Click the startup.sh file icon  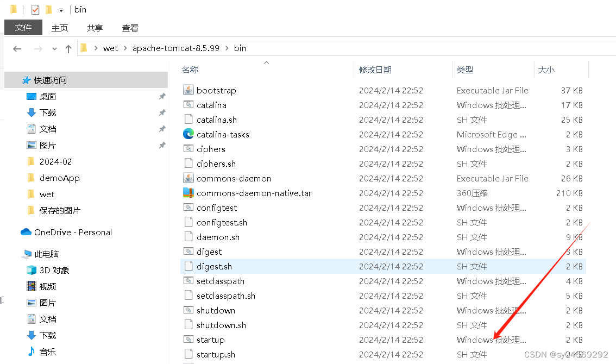(188, 354)
